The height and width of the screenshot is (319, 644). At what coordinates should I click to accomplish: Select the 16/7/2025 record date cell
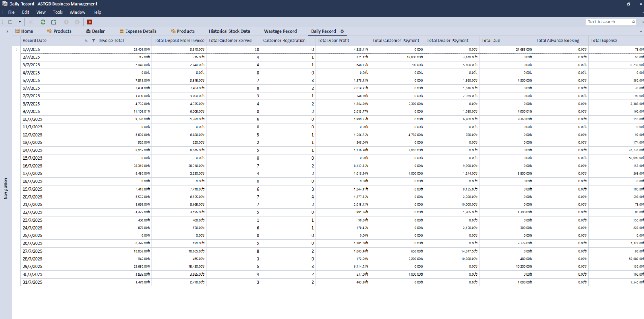59,166
